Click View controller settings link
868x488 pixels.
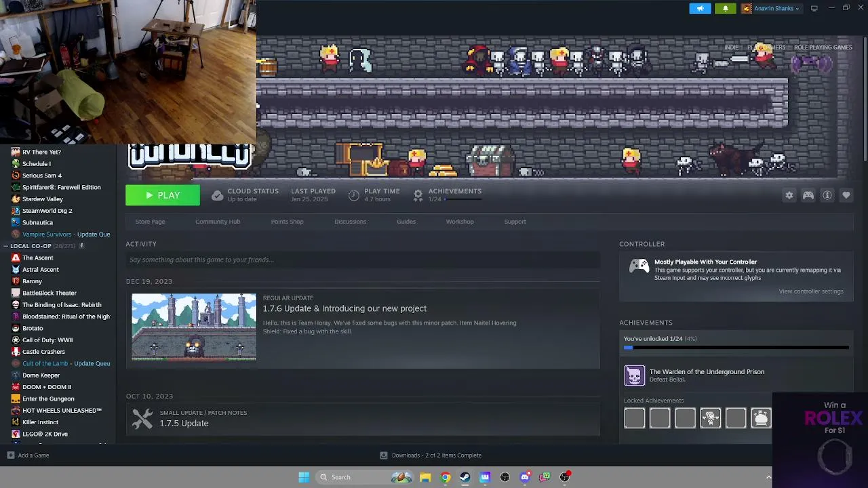coord(811,291)
